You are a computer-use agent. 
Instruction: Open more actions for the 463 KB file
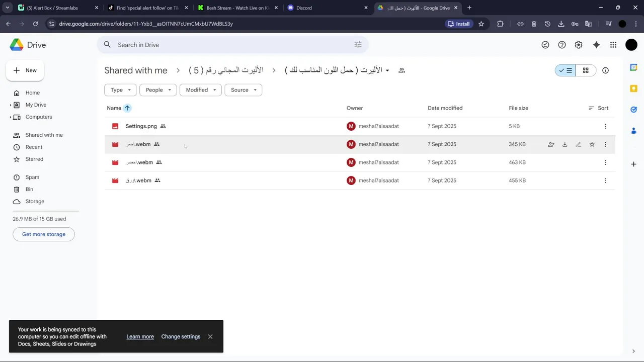[605, 162]
